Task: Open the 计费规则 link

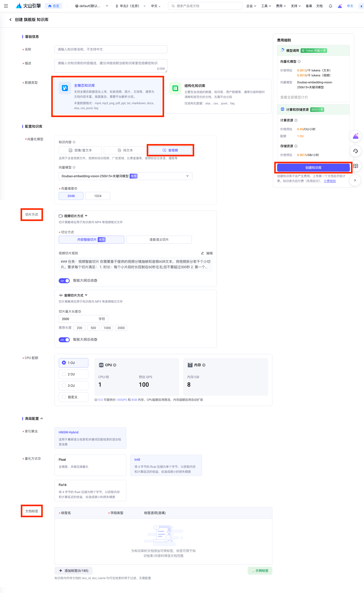Action: click(x=330, y=181)
